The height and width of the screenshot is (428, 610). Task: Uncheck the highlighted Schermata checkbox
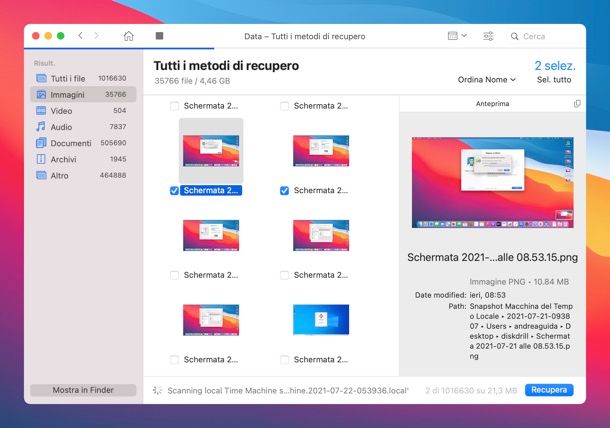[174, 190]
